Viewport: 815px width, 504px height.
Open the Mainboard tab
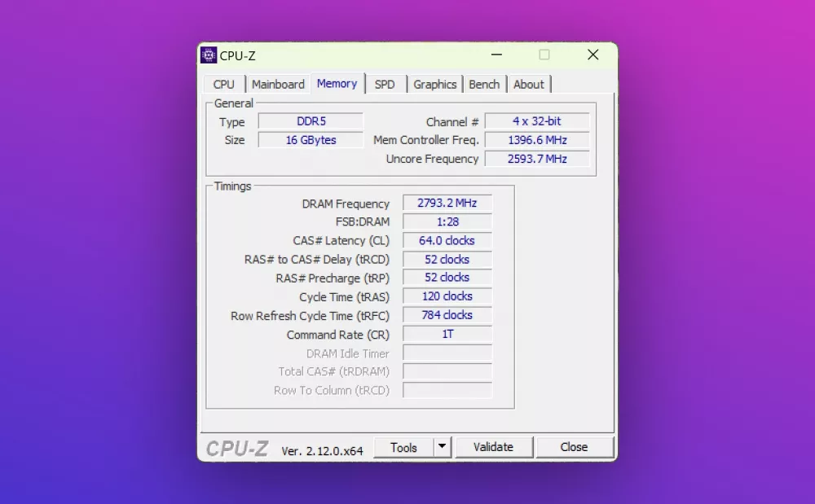point(278,84)
